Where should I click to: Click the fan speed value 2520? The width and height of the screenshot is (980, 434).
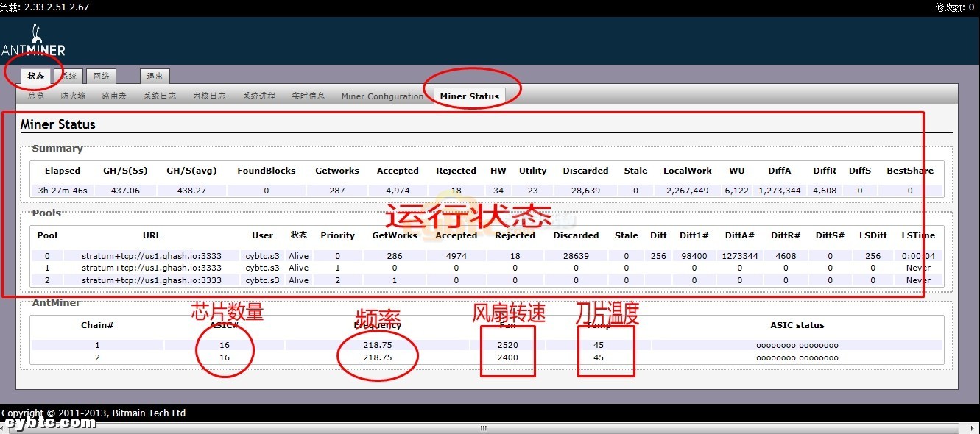508,345
